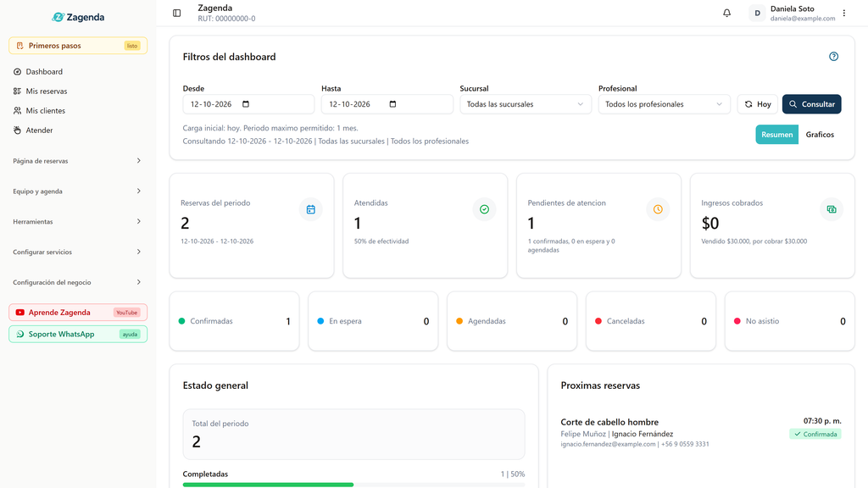This screenshot has height=488, width=868.
Task: Click the Primeros pasos clipboard icon
Action: click(20, 46)
